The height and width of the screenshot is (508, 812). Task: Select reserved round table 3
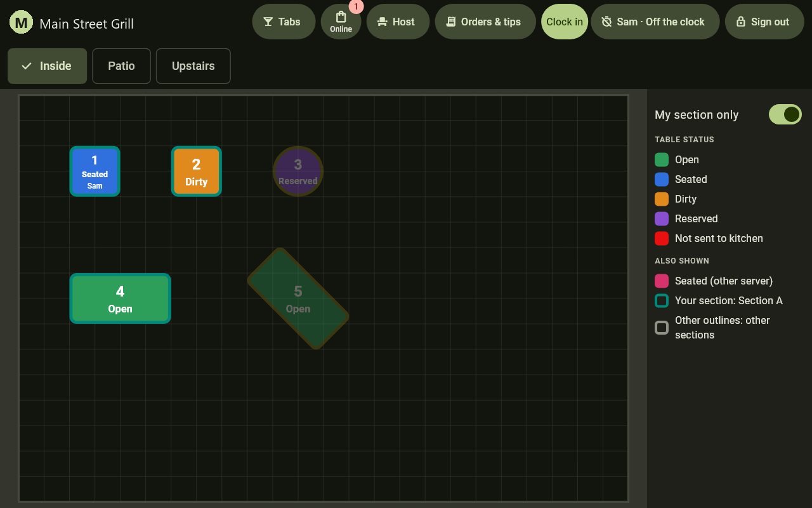pos(298,171)
